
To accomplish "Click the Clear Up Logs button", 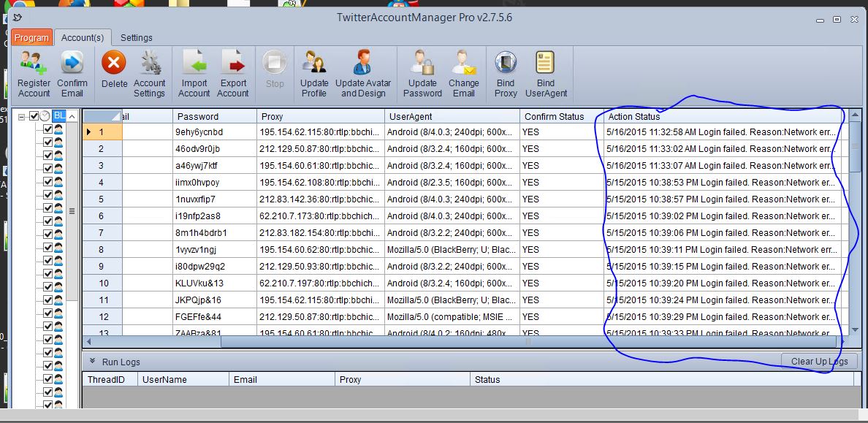I will (x=819, y=362).
